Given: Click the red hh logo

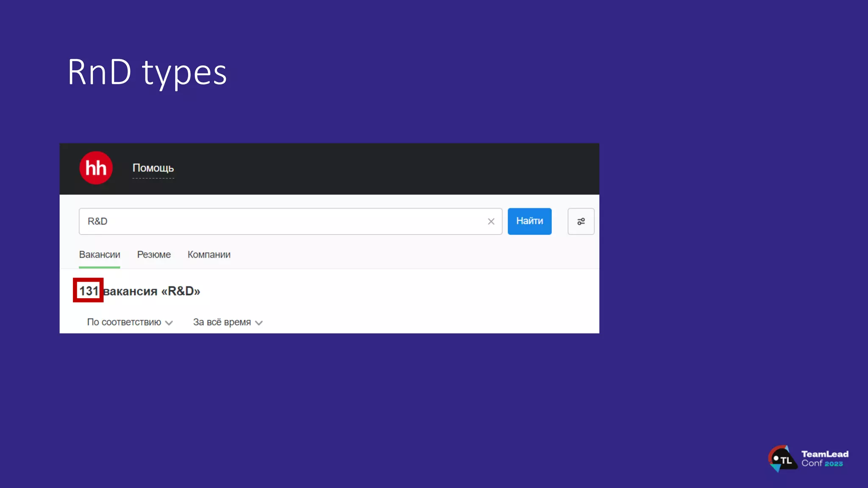Looking at the screenshot, I should (x=96, y=168).
